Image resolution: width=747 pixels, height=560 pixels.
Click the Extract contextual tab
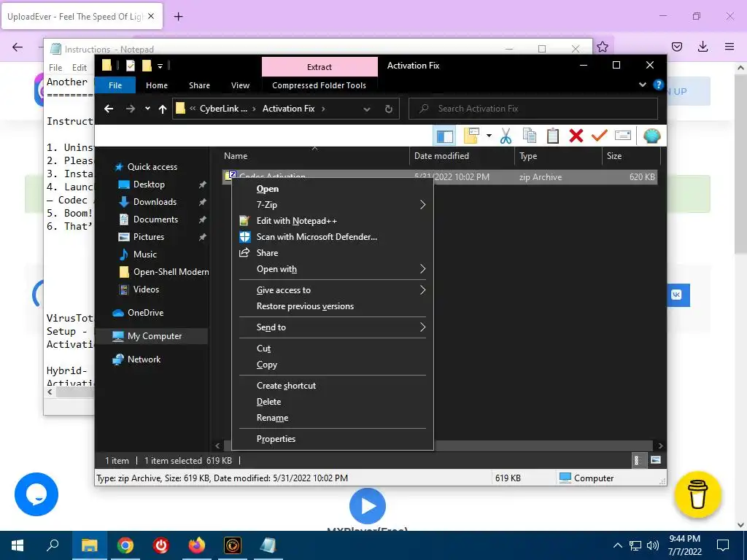[320, 66]
